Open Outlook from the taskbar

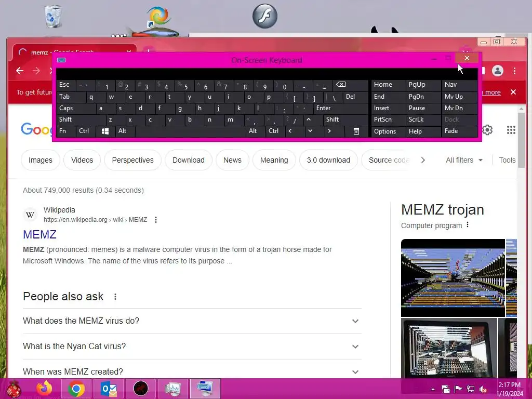[109, 389]
